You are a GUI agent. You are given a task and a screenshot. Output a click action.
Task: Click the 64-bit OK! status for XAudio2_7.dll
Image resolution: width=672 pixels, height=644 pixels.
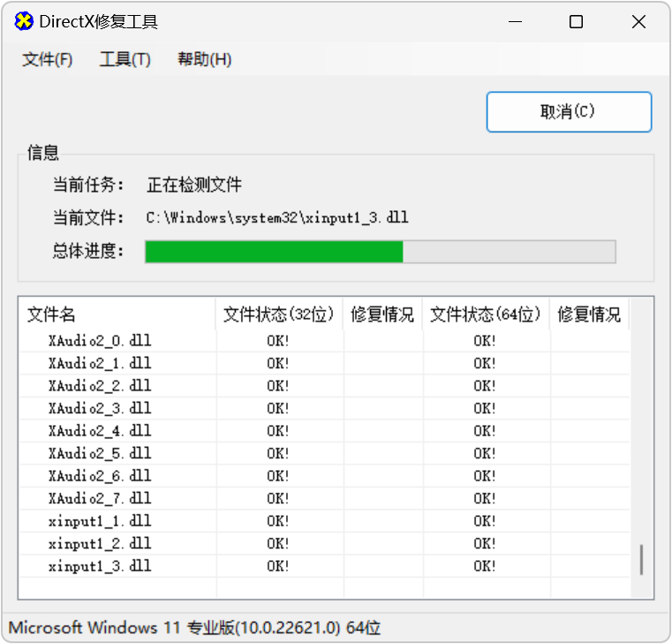485,498
